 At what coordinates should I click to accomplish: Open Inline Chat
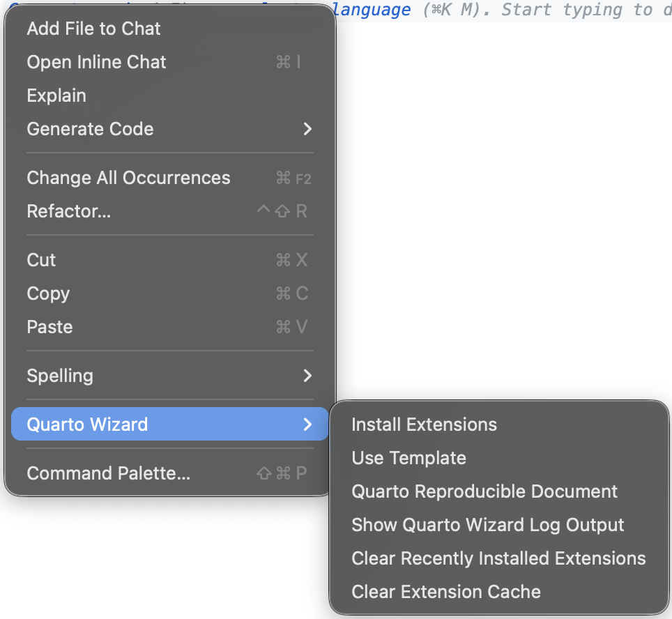96,62
